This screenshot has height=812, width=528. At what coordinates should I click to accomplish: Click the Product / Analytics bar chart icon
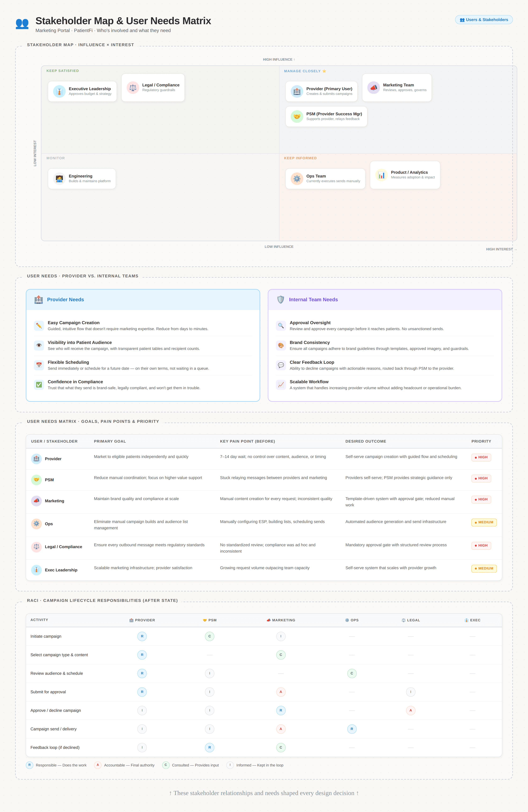pyautogui.click(x=381, y=175)
